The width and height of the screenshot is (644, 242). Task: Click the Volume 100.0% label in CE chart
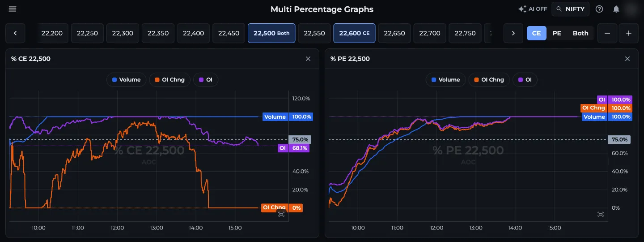pyautogui.click(x=288, y=117)
